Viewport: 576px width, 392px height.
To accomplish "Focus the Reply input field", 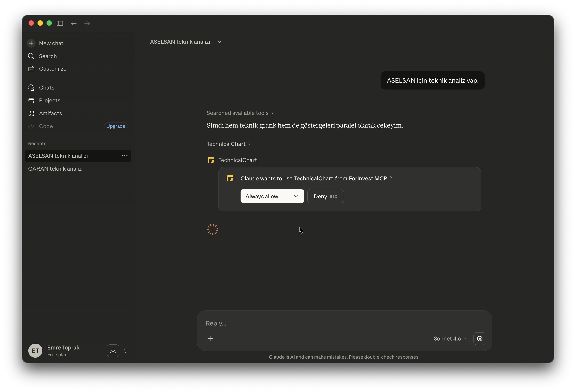I will (344, 323).
